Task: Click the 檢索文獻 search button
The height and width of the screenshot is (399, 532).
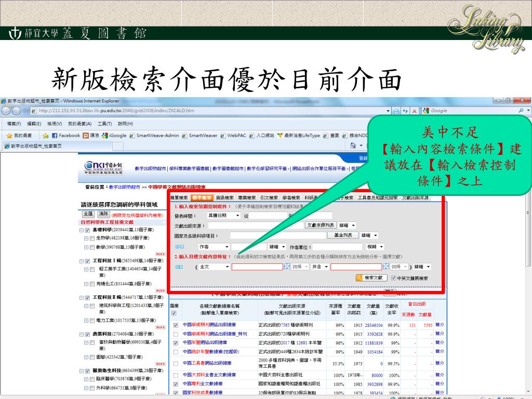Action: pyautogui.click(x=371, y=278)
